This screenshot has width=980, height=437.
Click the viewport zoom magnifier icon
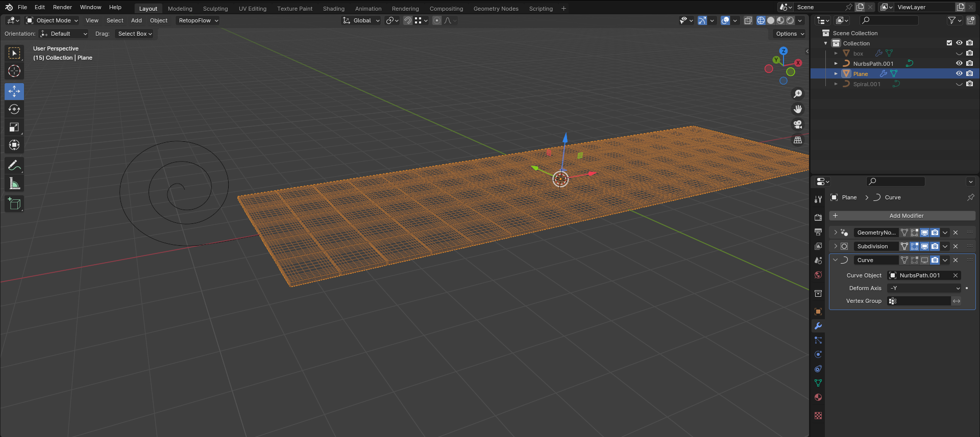tap(798, 94)
